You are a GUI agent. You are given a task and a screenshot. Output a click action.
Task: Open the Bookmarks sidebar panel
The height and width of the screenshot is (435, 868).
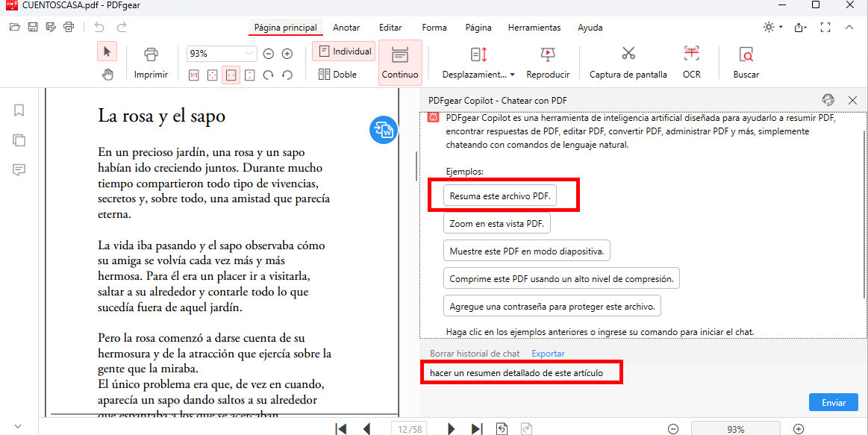coord(19,110)
